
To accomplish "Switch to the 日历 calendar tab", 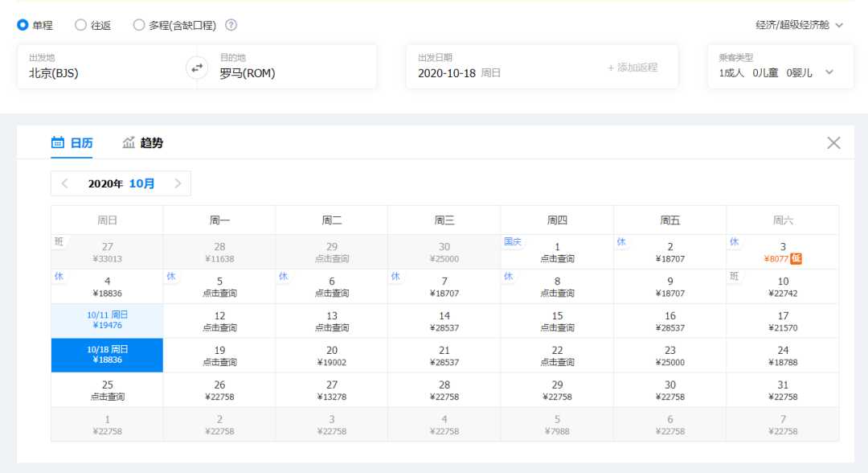I will click(72, 143).
